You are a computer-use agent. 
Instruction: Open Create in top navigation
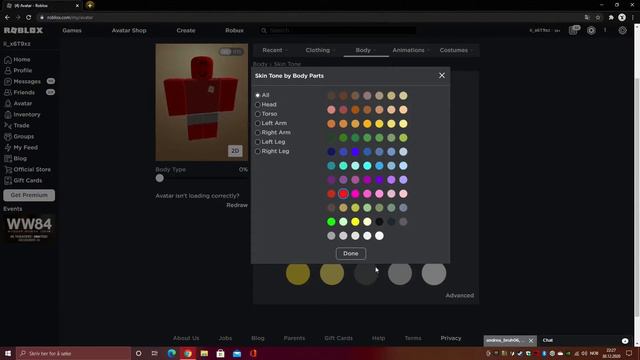[186, 31]
